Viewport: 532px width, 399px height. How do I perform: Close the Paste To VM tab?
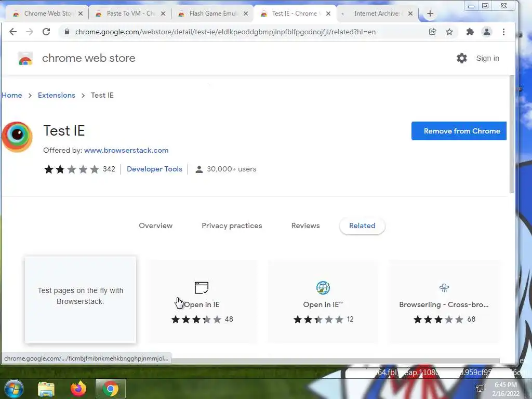click(x=163, y=14)
